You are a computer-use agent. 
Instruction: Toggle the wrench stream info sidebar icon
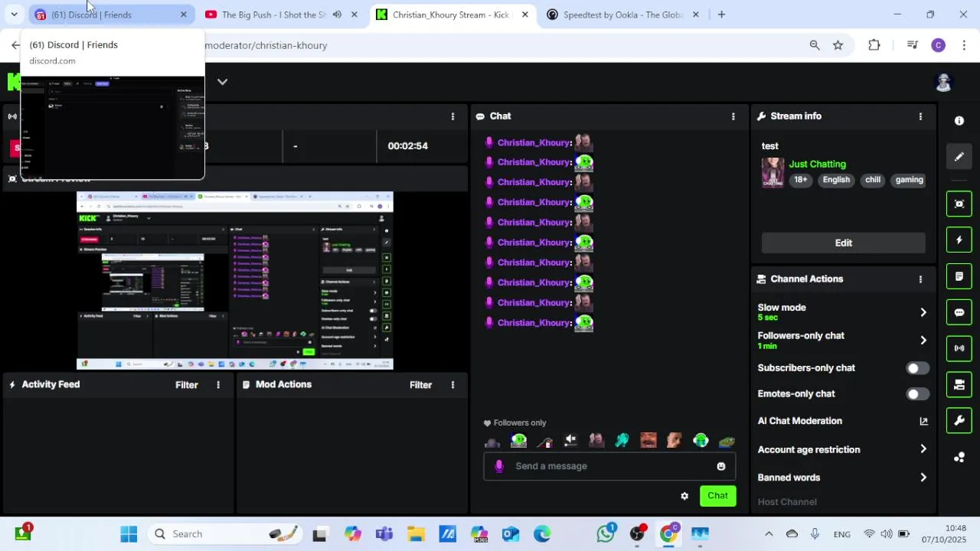point(959,420)
